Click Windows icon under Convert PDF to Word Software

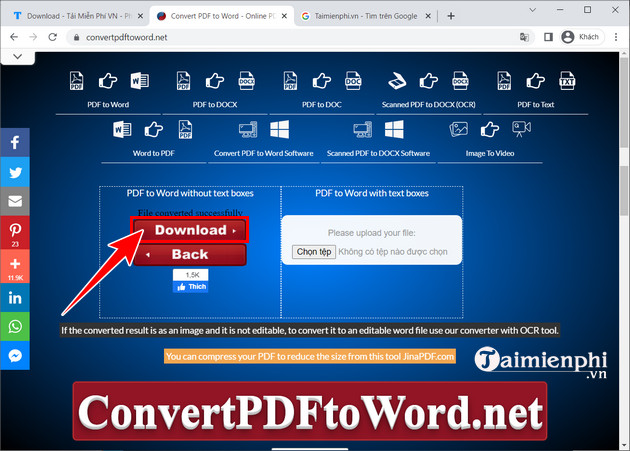click(280, 129)
